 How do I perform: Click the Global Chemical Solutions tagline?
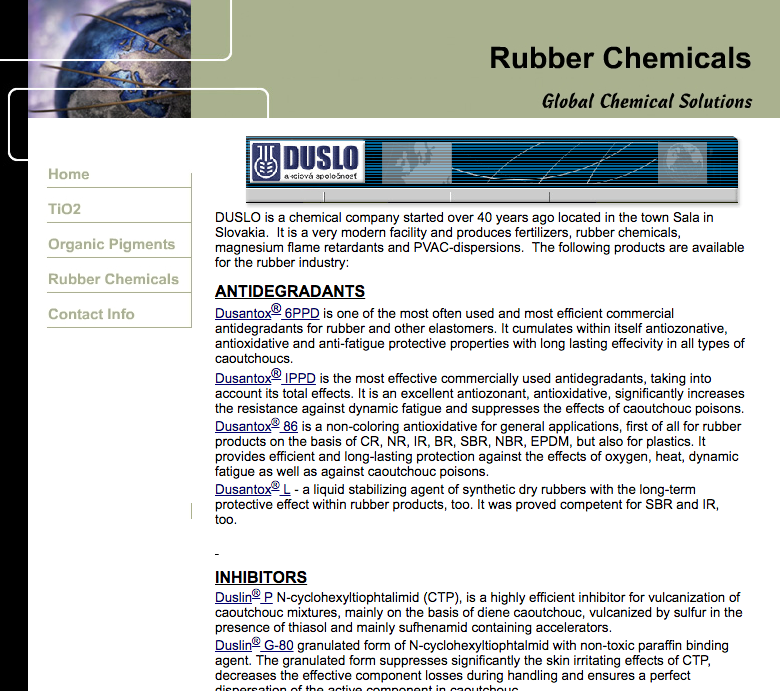click(x=647, y=101)
